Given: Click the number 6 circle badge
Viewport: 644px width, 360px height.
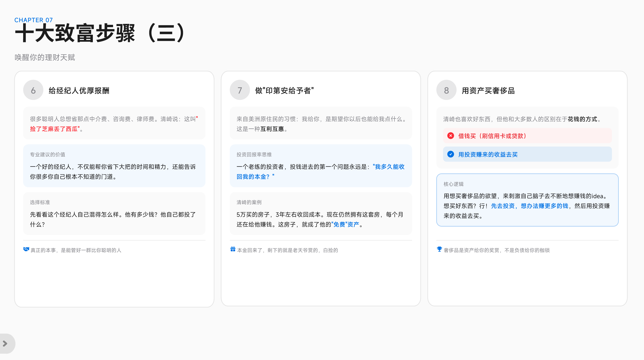Looking at the screenshot, I should (x=33, y=90).
